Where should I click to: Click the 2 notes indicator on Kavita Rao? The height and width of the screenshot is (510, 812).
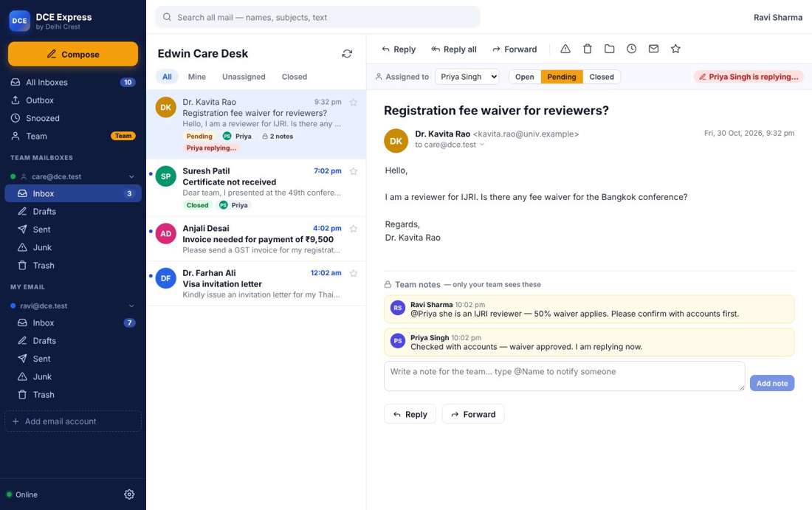(278, 137)
